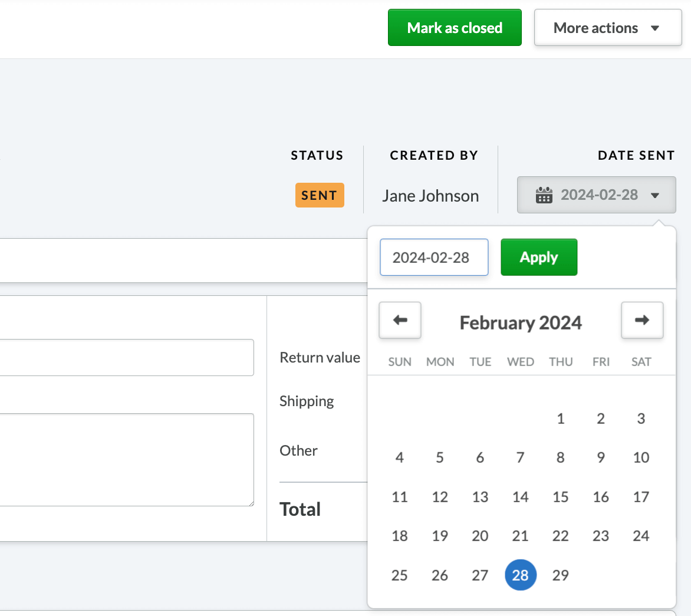Expand the More actions menu
Screen dimensions: 691x616
[x=607, y=27]
